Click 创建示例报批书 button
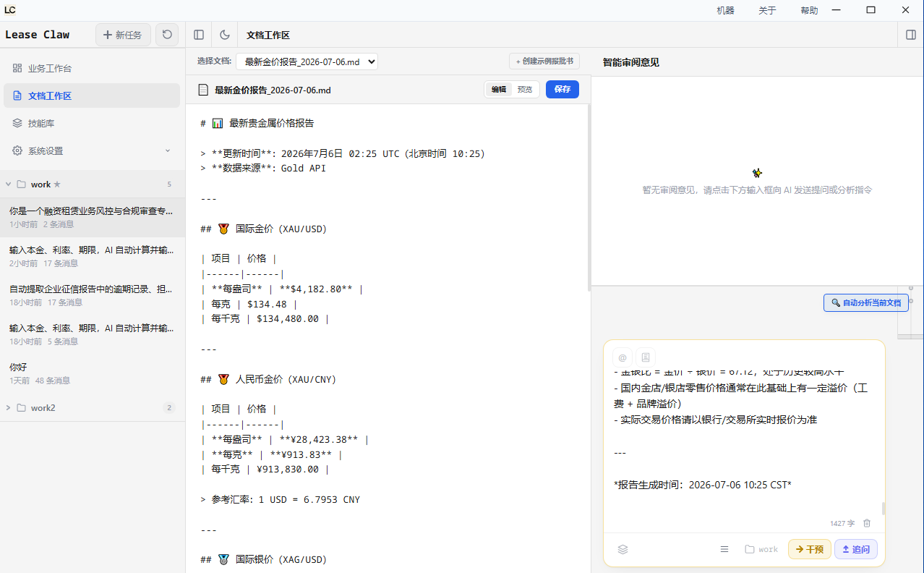This screenshot has width=924, height=573. [544, 61]
